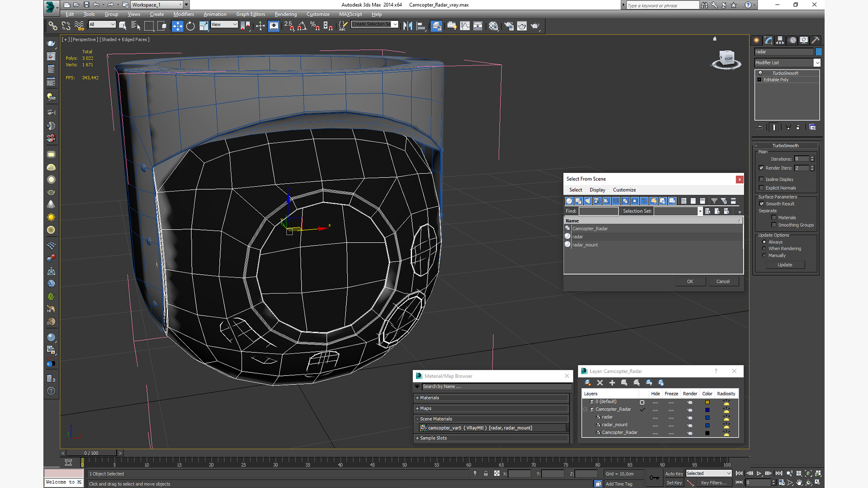Image resolution: width=868 pixels, height=488 pixels.
Task: Open Select by Name tool
Action: point(136,26)
